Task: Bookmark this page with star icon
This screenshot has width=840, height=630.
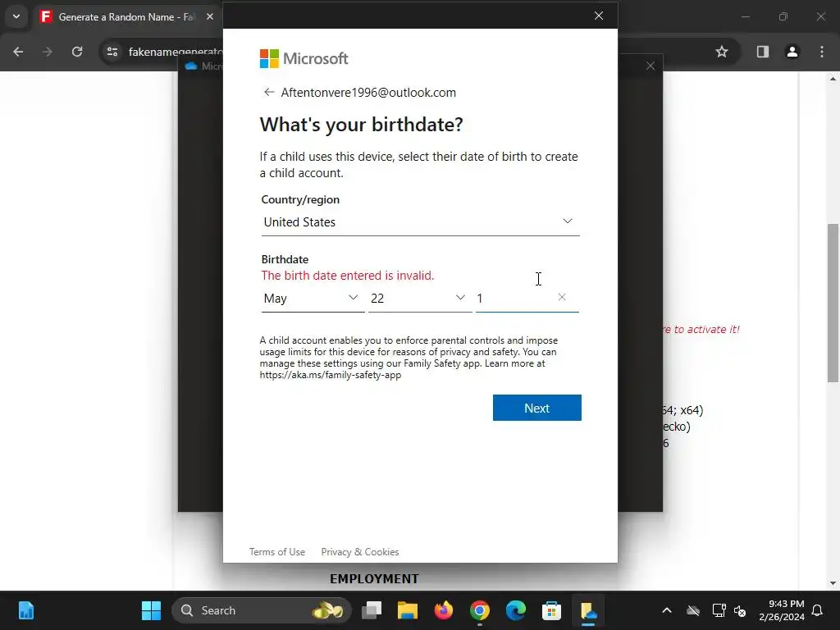Action: tap(722, 52)
